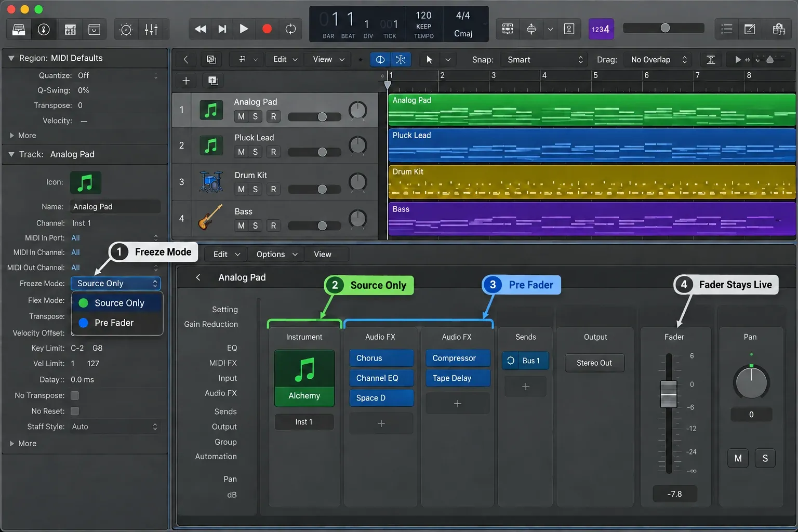Viewport: 798px width, 532px height.
Task: Click the red Record button
Action: (x=267, y=29)
